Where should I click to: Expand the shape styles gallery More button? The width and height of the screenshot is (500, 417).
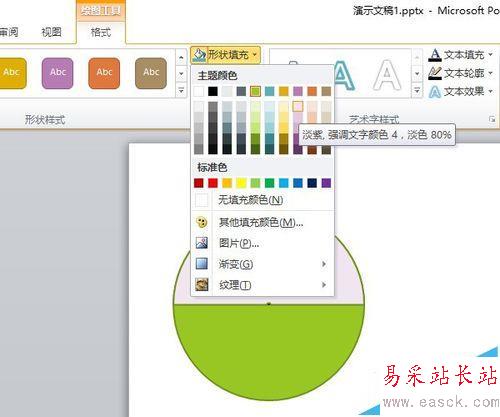pos(181,90)
